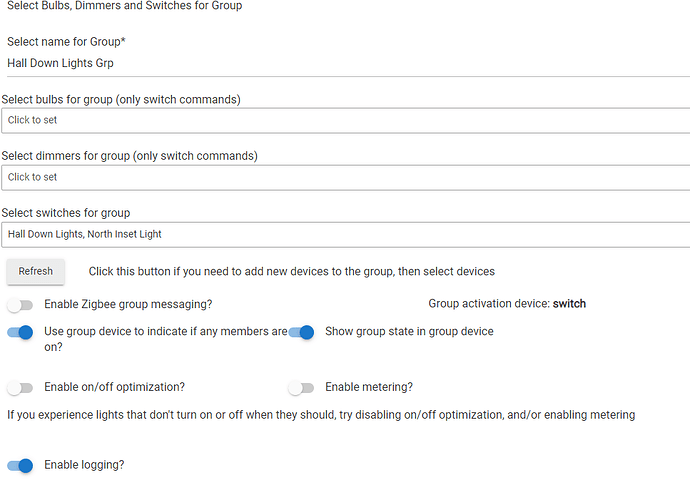The image size is (690, 495).
Task: Open the bulbs for group selector
Action: point(345,120)
